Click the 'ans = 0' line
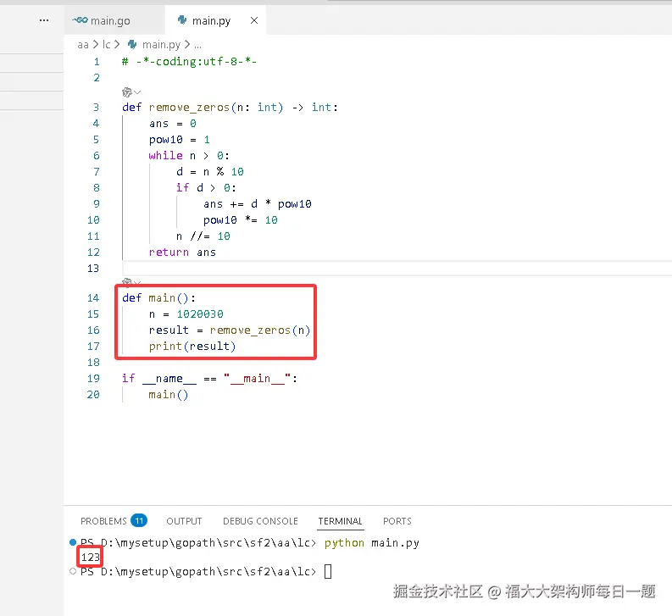 pos(172,124)
